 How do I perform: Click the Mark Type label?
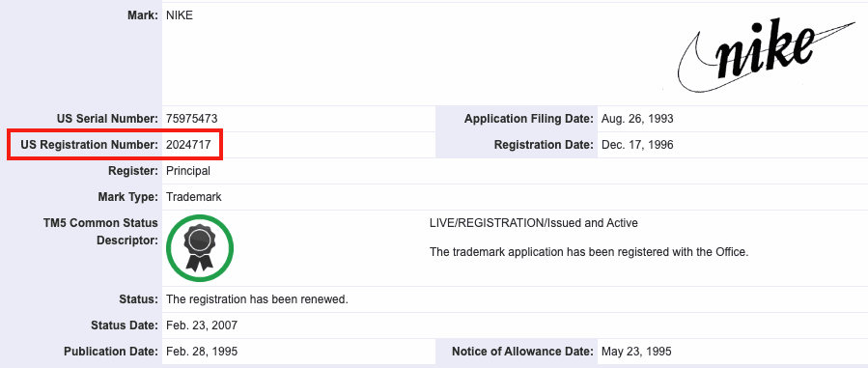[127, 197]
